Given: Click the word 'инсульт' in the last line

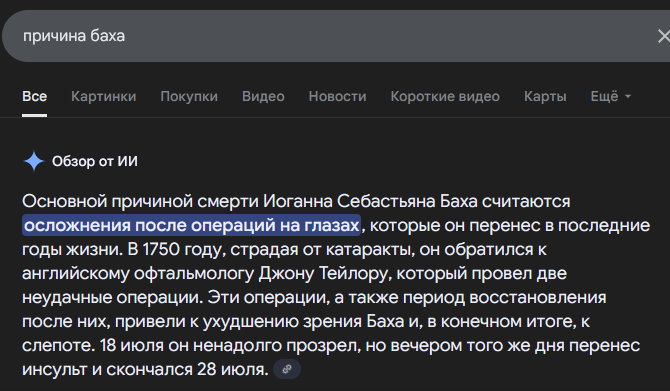Looking at the screenshot, I should (x=54, y=370).
